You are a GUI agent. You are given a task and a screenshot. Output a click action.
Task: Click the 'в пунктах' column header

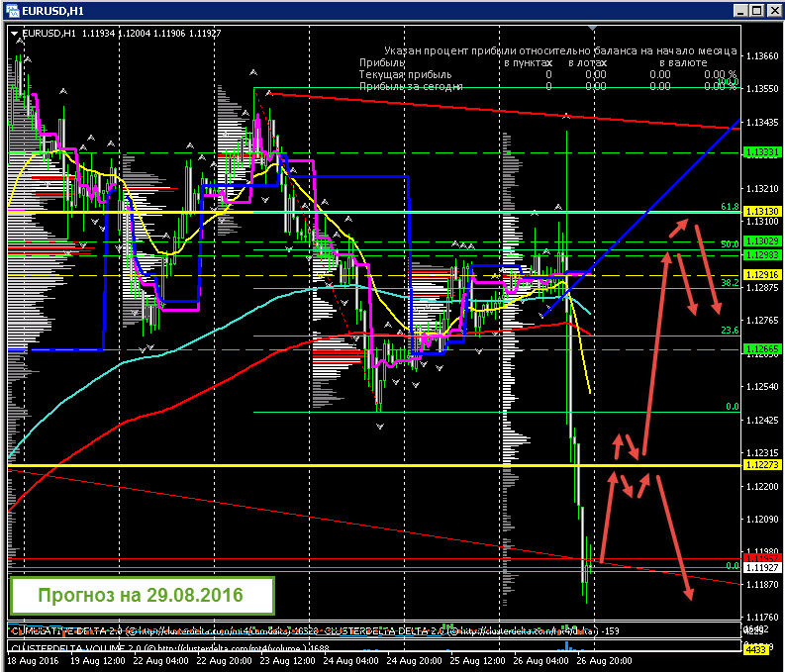pos(528,63)
